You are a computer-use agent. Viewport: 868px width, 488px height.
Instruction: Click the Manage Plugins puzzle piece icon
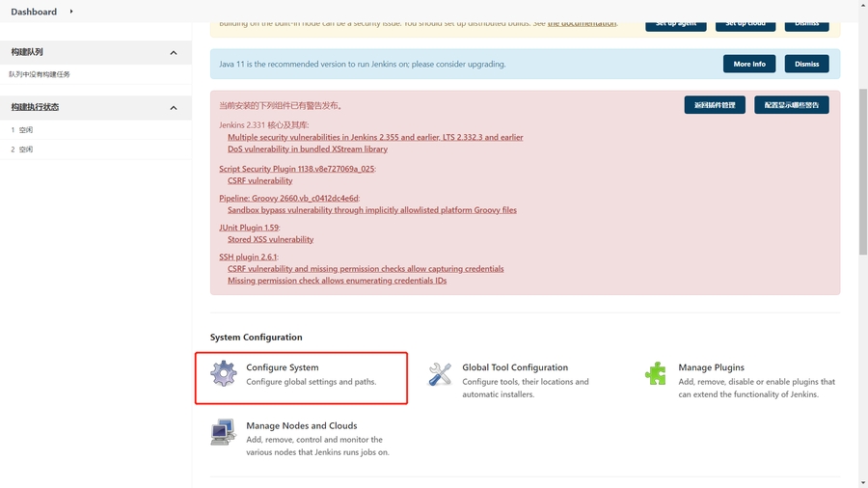[x=656, y=374]
